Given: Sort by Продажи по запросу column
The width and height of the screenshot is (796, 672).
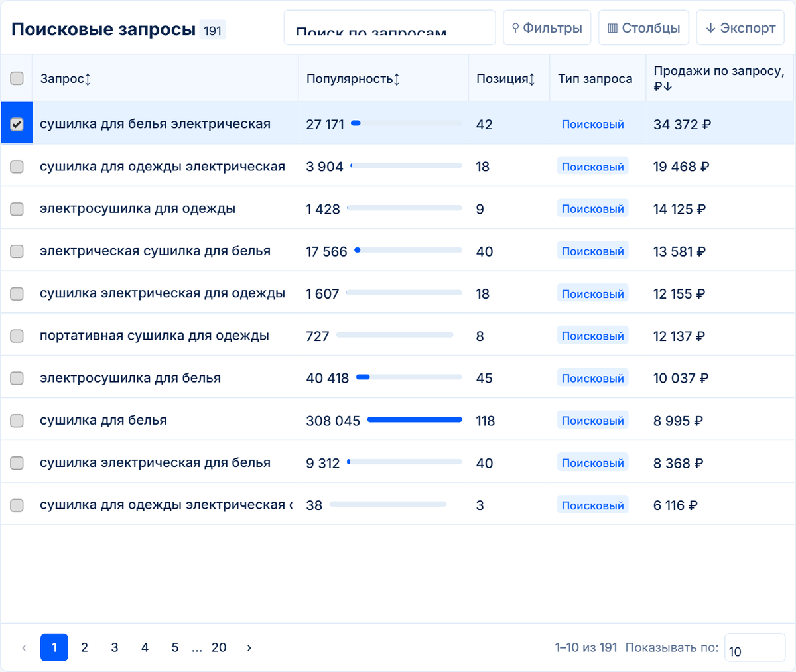Looking at the screenshot, I should (719, 78).
